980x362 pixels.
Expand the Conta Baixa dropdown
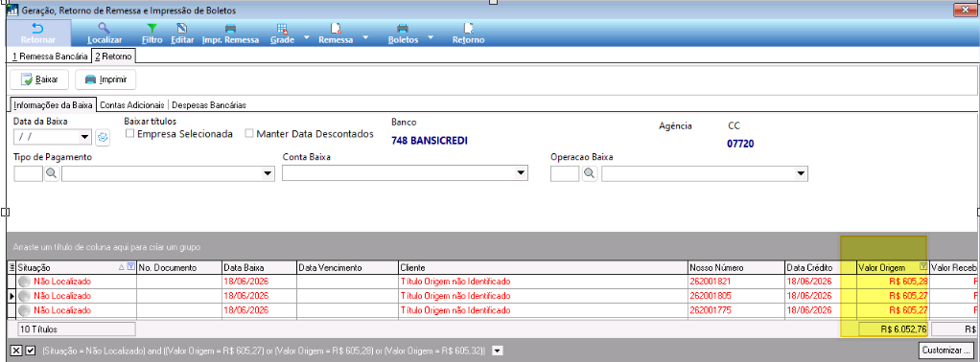click(x=520, y=173)
